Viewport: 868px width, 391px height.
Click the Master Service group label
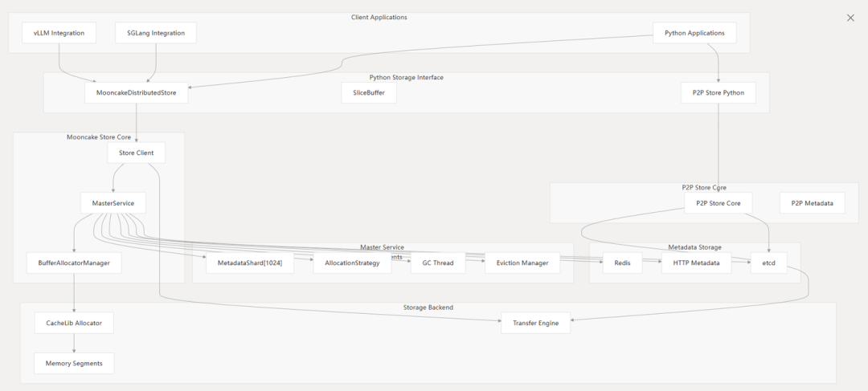coord(382,247)
